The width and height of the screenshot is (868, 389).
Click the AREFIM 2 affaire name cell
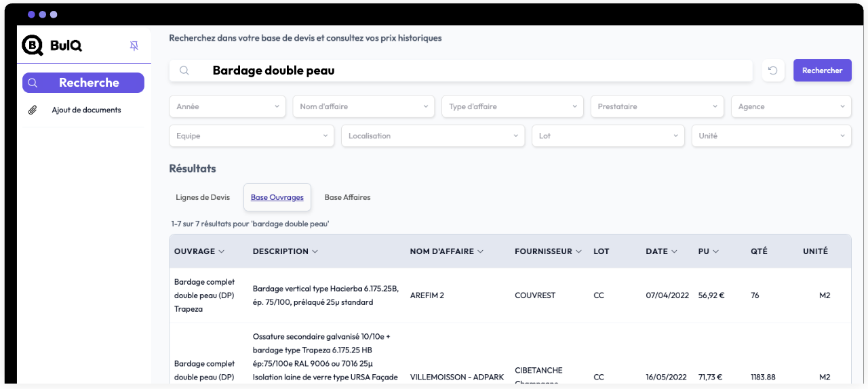tap(427, 295)
